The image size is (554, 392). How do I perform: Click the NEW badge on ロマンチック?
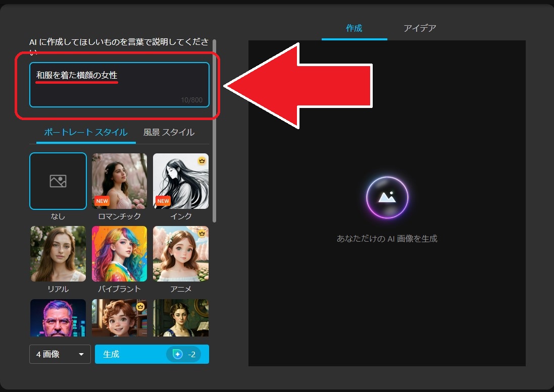[102, 201]
